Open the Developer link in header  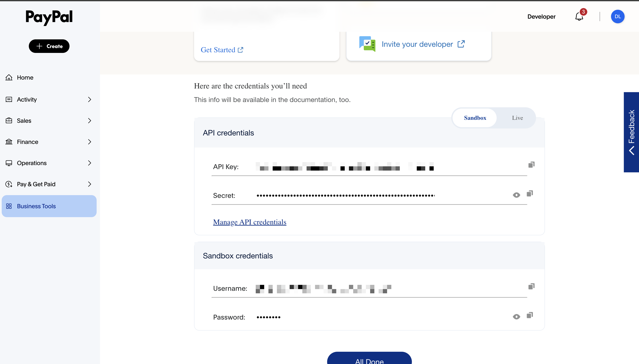pos(541,17)
